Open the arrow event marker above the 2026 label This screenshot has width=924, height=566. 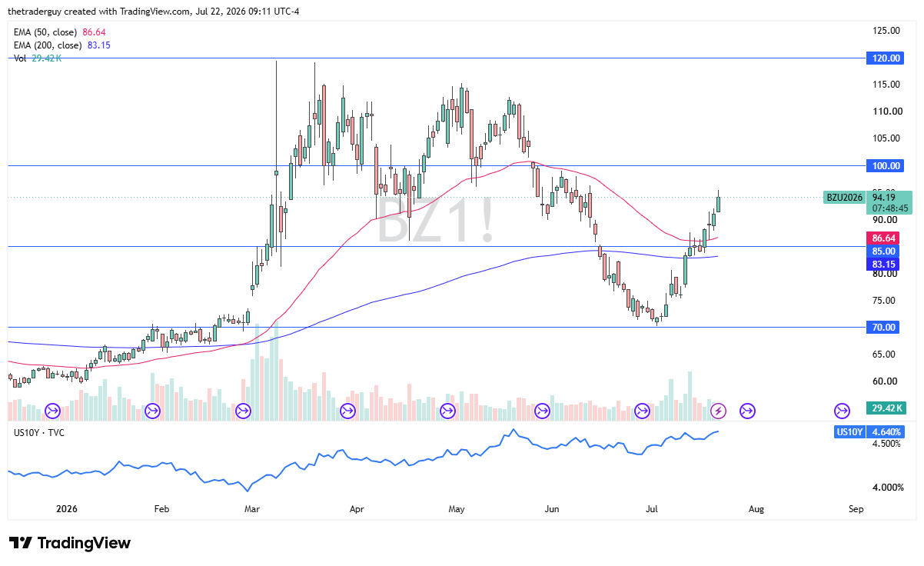(53, 411)
